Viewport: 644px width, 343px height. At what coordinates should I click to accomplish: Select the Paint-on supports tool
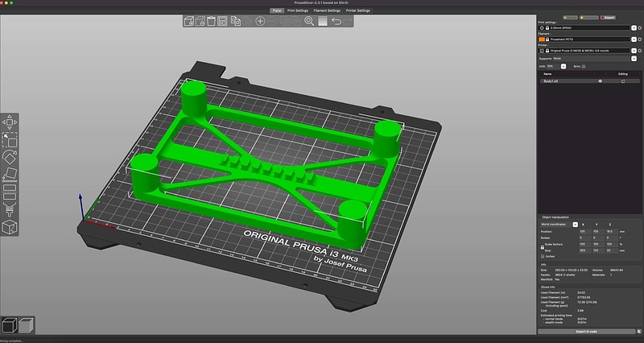[10, 209]
